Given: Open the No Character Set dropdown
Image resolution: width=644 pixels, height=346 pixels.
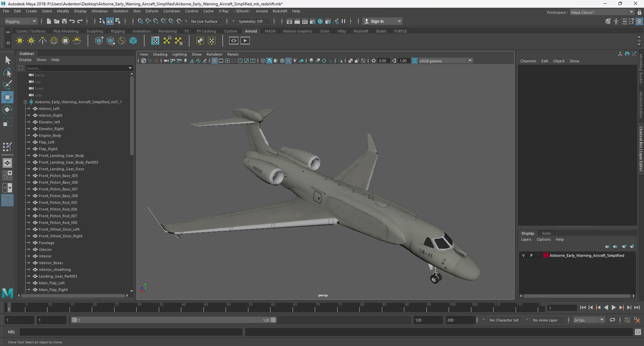Looking at the screenshot, I should (504, 320).
